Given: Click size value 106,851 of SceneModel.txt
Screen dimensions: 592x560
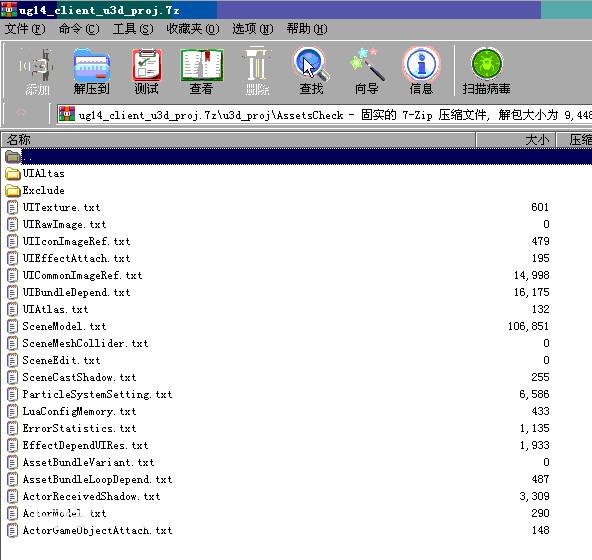Looking at the screenshot, I should (528, 326).
